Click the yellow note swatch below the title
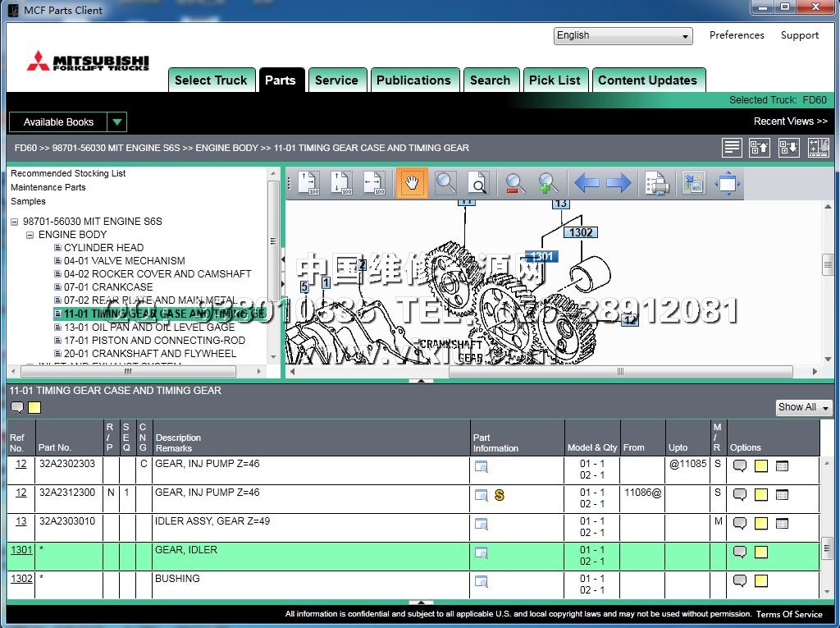Screen dimensions: 840x628 (34, 408)
